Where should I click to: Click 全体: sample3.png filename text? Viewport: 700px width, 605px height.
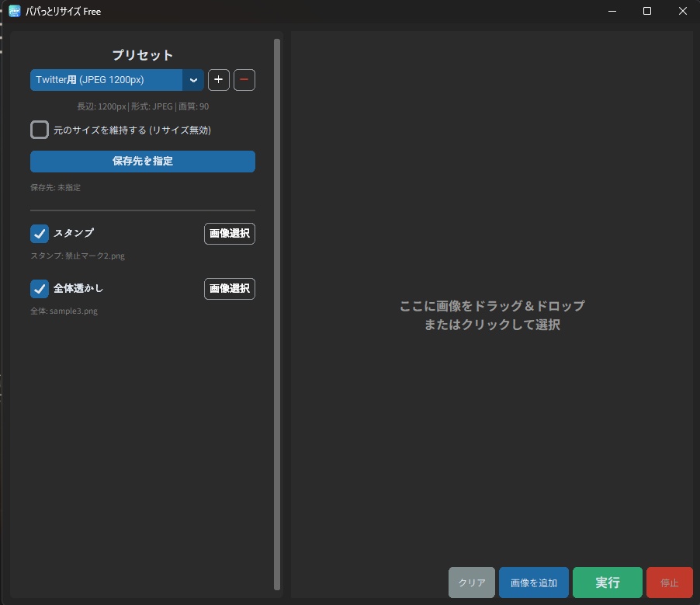(x=64, y=311)
